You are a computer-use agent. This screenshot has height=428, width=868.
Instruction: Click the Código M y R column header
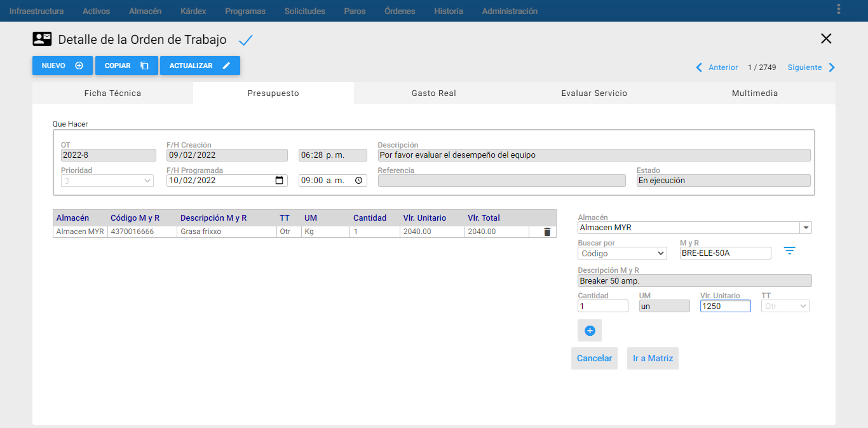pos(135,218)
